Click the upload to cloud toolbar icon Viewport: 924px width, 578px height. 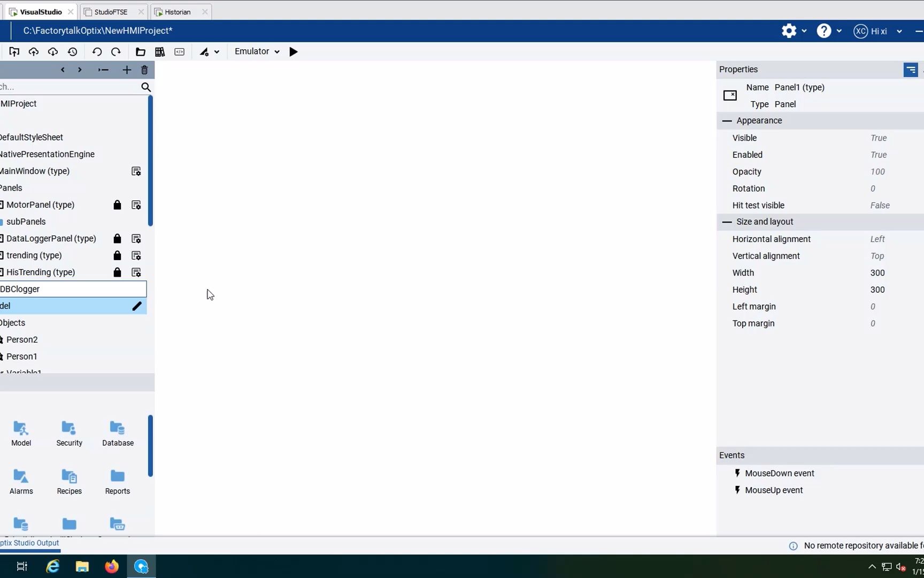pyautogui.click(x=34, y=52)
